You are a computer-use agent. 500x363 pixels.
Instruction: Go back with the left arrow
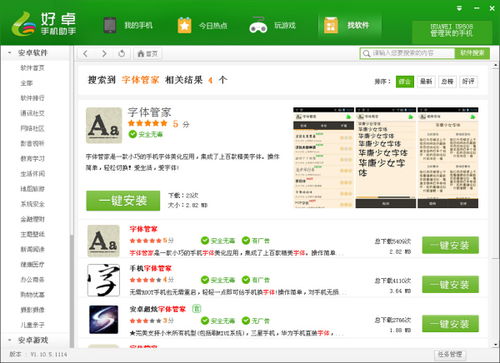[86, 53]
